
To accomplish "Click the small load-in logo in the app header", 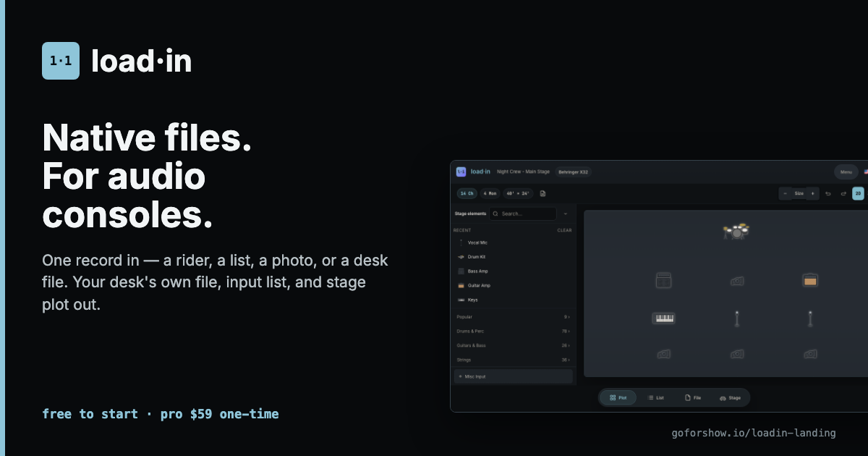I will [x=461, y=172].
